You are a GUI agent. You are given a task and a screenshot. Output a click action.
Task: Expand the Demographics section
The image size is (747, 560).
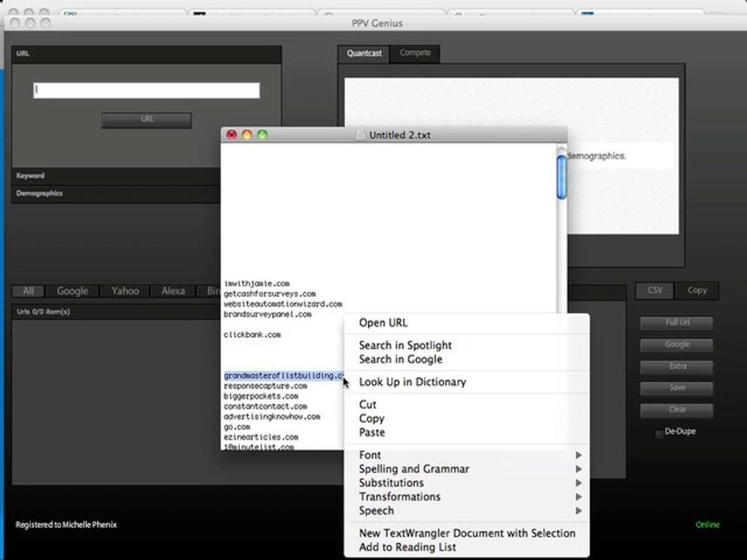[116, 194]
